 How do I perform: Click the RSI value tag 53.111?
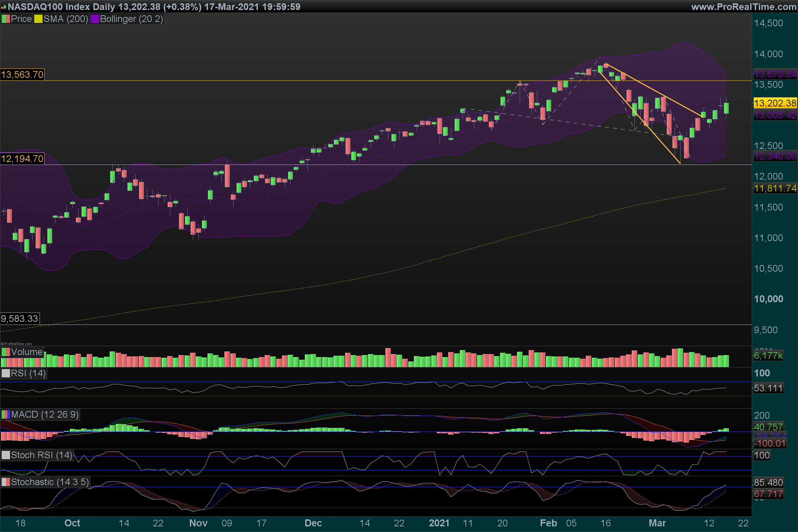coord(768,388)
